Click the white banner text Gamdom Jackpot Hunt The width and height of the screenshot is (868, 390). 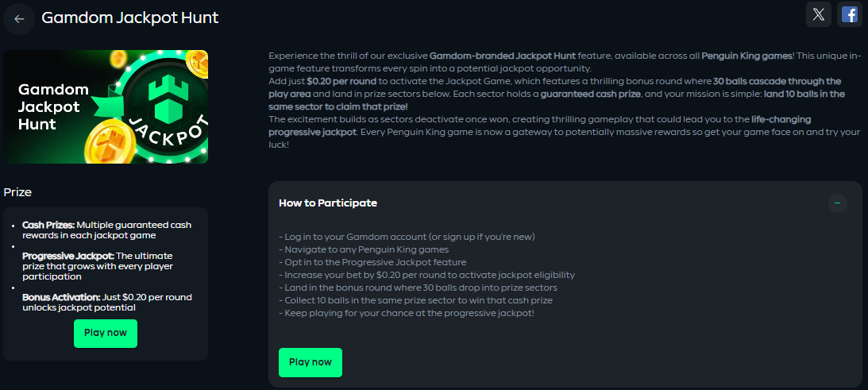click(48, 106)
